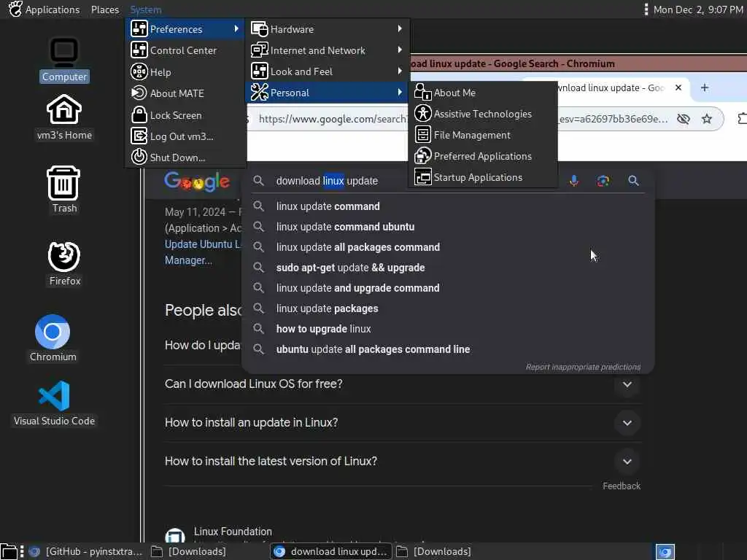Click the Chromium icon in bottom-right panel
747x560 pixels.
(x=665, y=551)
